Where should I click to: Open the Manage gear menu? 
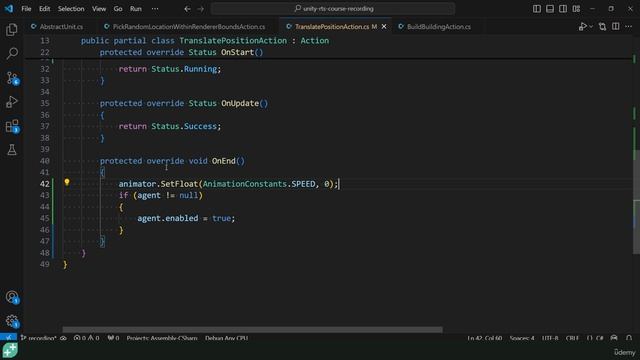point(12,321)
